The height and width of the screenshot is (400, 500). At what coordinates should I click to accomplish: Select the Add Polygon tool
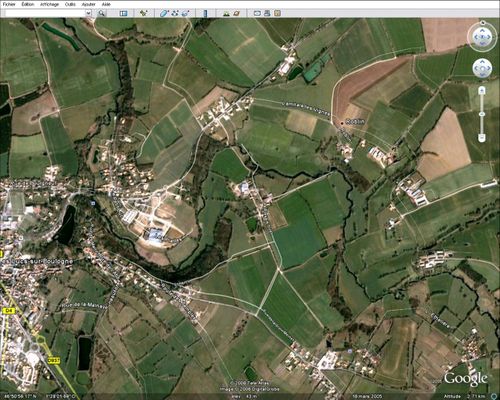[x=163, y=13]
